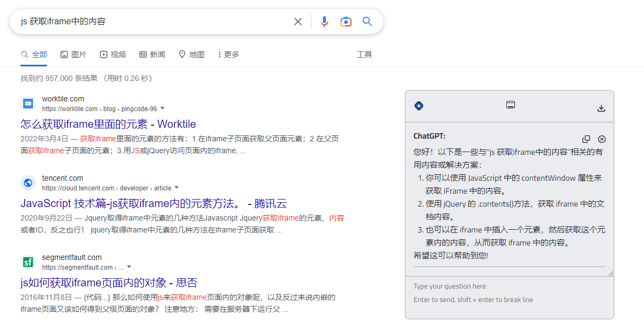This screenshot has width=644, height=322.
Task: Switch to the 地图 tab
Action: pyautogui.click(x=192, y=54)
